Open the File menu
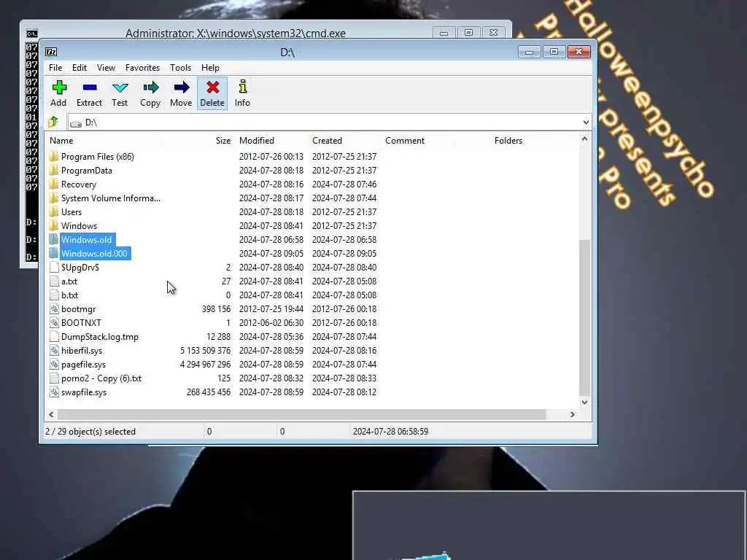The height and width of the screenshot is (560, 747). tap(55, 68)
